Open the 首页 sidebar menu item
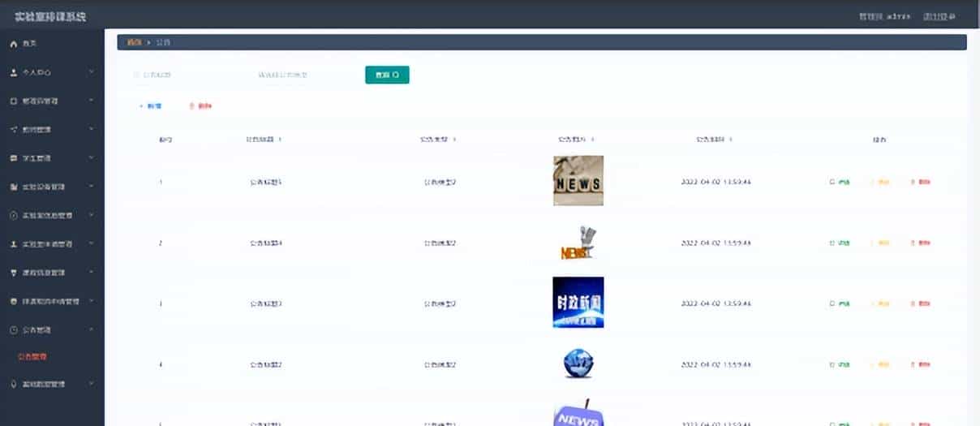Image resolution: width=980 pixels, height=426 pixels. 29,44
